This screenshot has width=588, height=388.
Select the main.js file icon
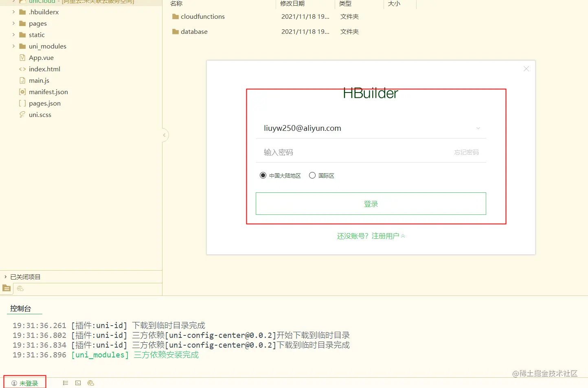(22, 81)
